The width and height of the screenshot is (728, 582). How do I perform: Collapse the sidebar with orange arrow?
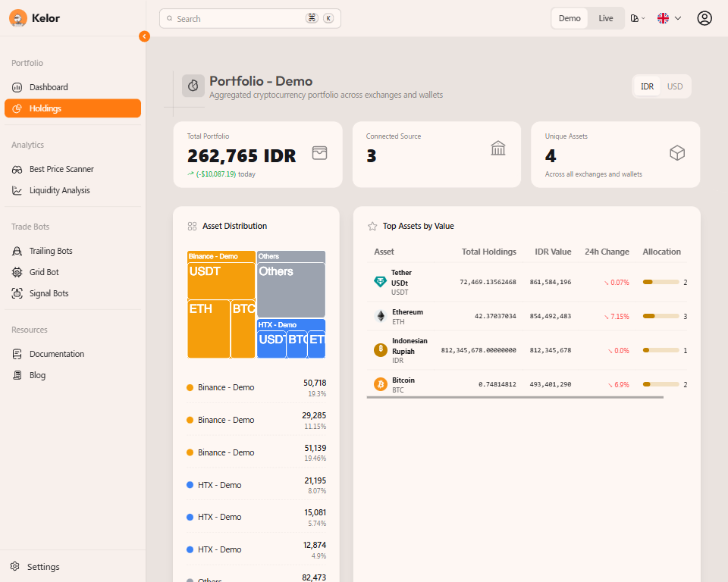144,36
